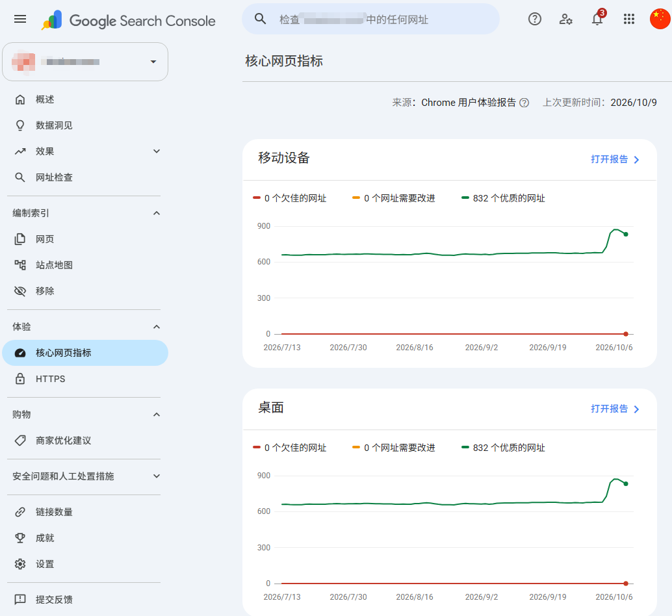Open 成就 page

point(85,538)
